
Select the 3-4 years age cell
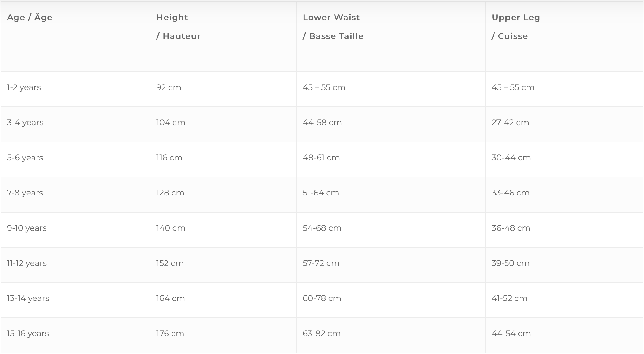coord(25,123)
